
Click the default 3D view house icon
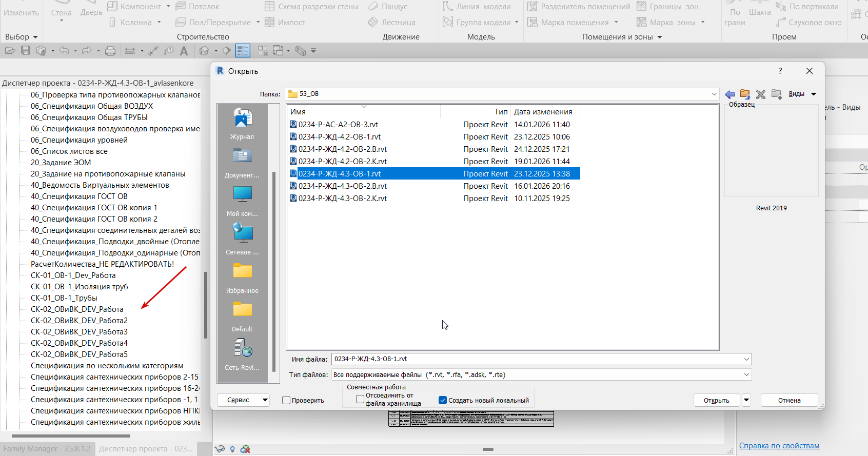(x=204, y=50)
